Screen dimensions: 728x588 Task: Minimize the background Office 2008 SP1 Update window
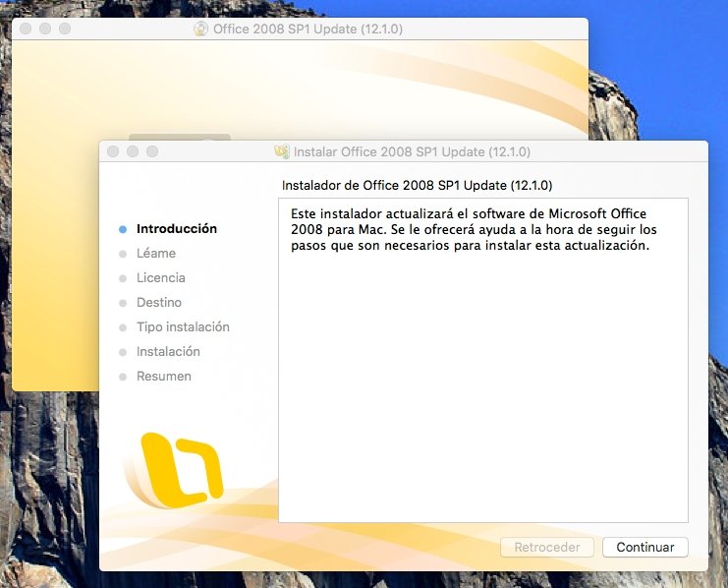pyautogui.click(x=45, y=29)
